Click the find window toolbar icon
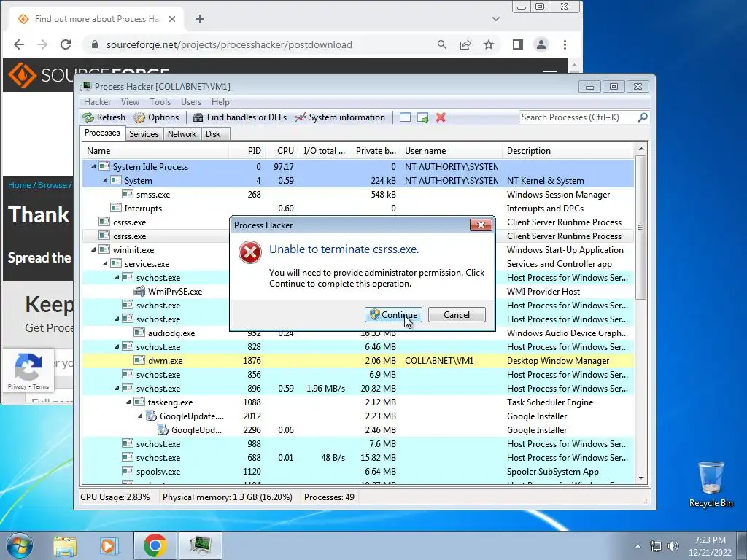Viewport: 747px width, 560px height. point(405,117)
